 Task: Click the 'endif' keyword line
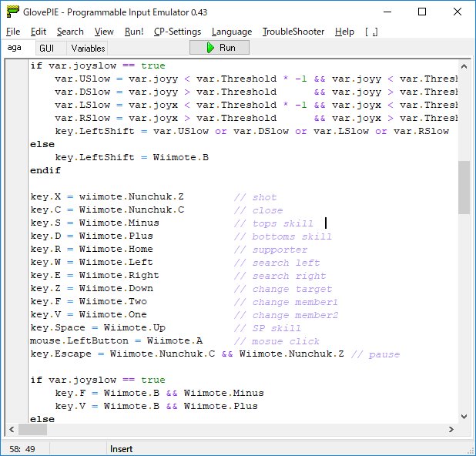coord(45,170)
